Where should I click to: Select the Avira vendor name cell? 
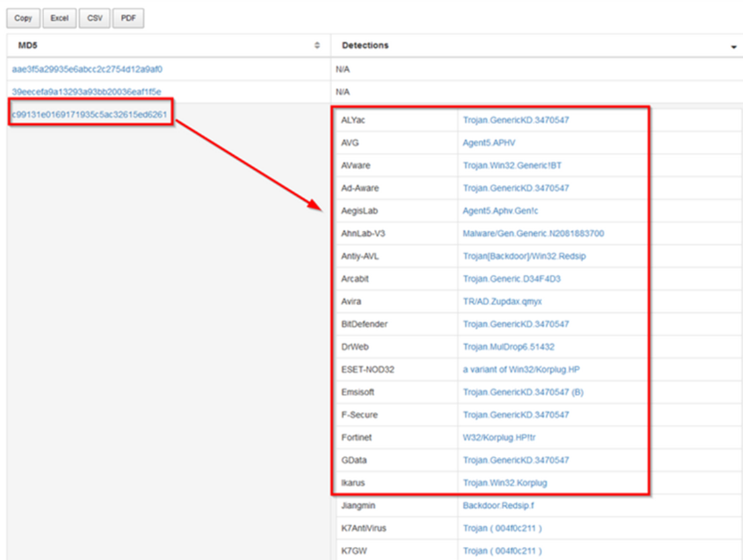click(x=397, y=302)
